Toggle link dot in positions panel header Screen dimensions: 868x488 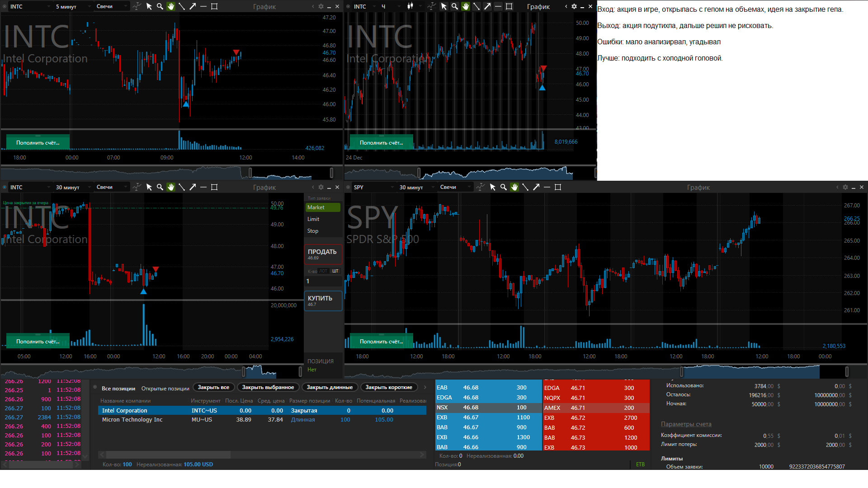[95, 387]
